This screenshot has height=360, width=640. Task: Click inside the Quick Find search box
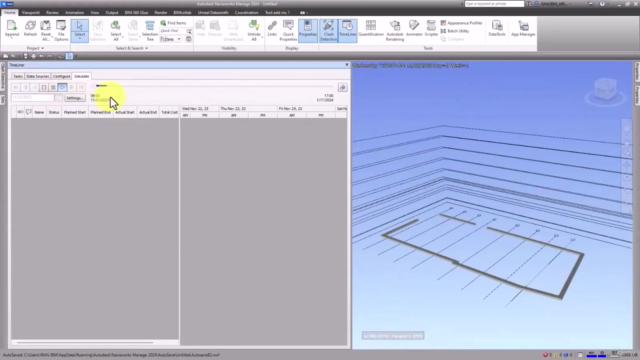click(x=172, y=31)
